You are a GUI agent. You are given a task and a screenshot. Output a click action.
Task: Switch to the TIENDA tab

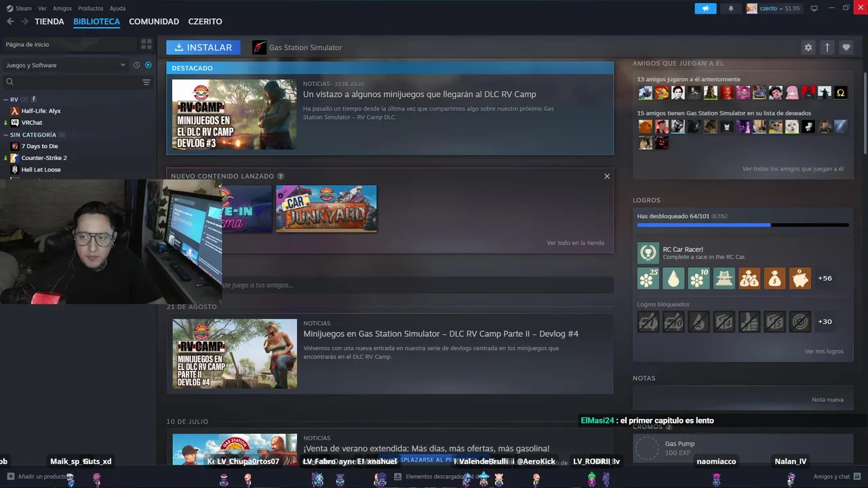[x=50, y=22]
